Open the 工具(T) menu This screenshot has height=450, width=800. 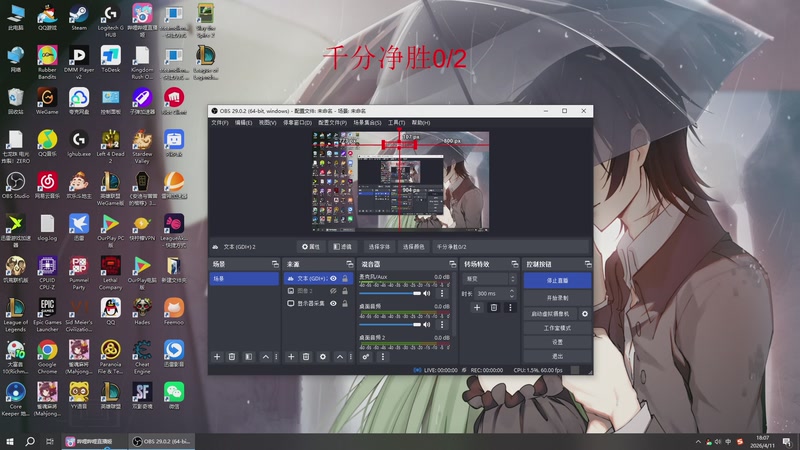396,122
